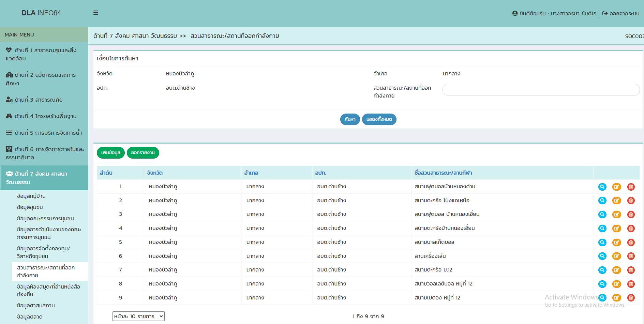
Task: Edit row 3 สนามฟุตบอล บ้านหนองเอี่ยน
Action: coord(617,215)
